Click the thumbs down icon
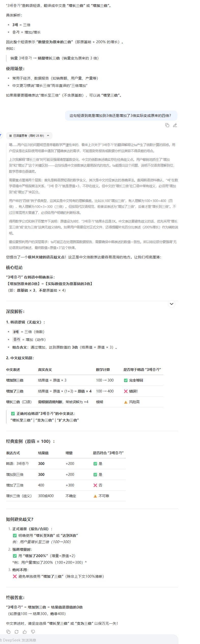Image resolution: width=200 pixels, height=644 pixels. pos(33,632)
